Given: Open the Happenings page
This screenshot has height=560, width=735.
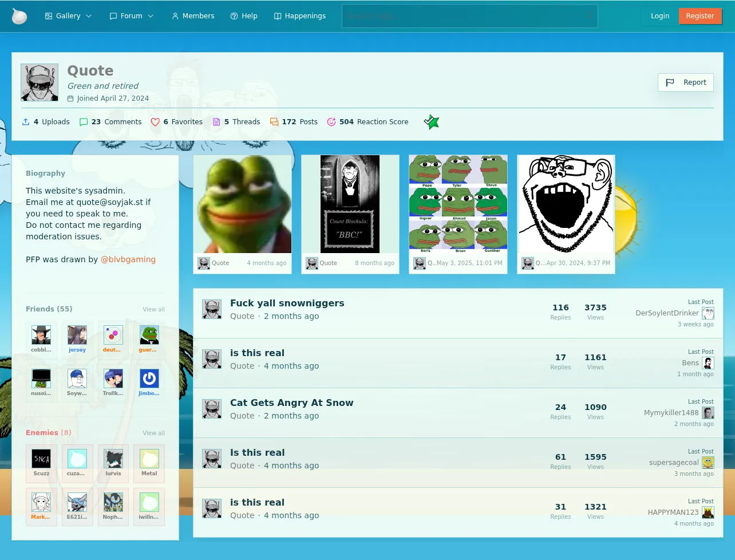Looking at the screenshot, I should pos(300,16).
